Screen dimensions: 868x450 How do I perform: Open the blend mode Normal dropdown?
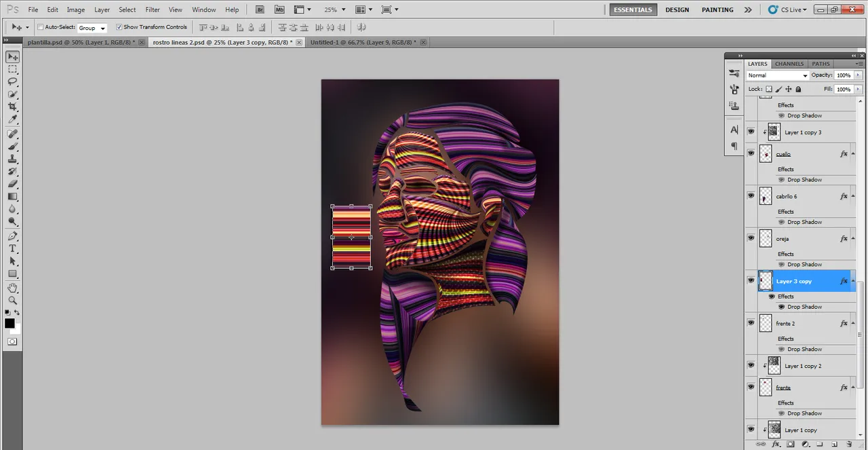click(x=777, y=75)
